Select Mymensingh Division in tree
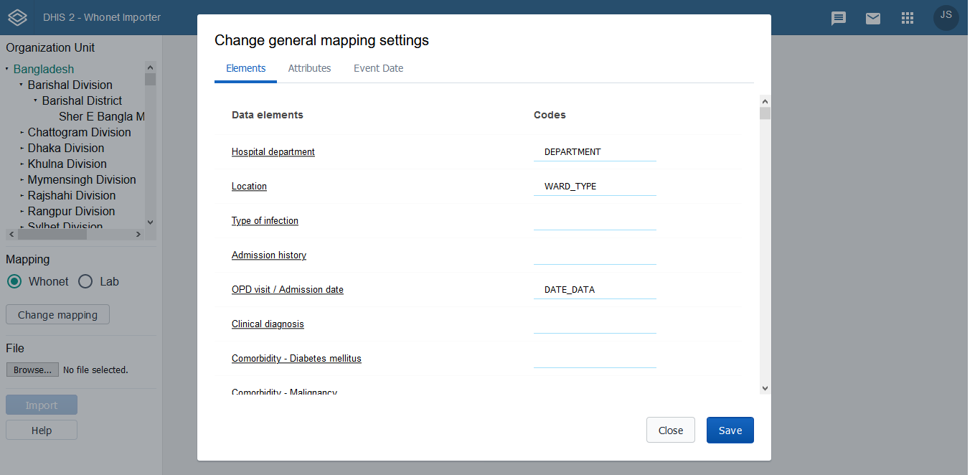 [82, 180]
